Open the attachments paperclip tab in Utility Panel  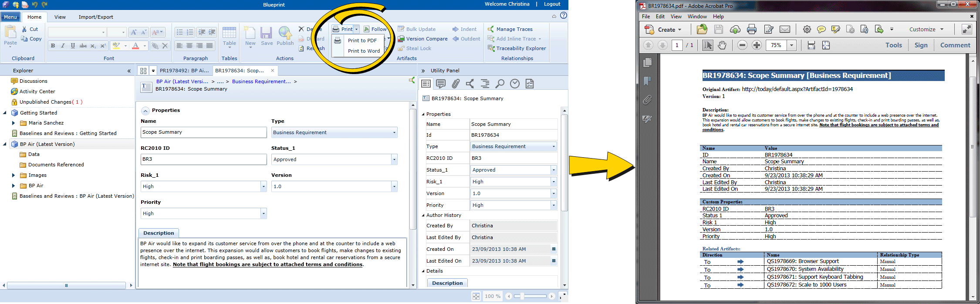pyautogui.click(x=456, y=84)
